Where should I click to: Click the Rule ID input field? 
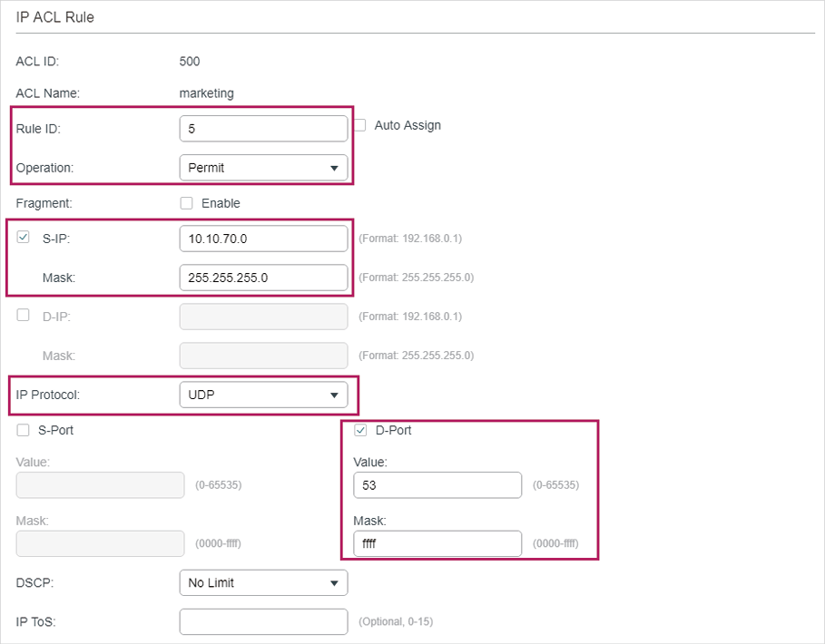coord(263,129)
